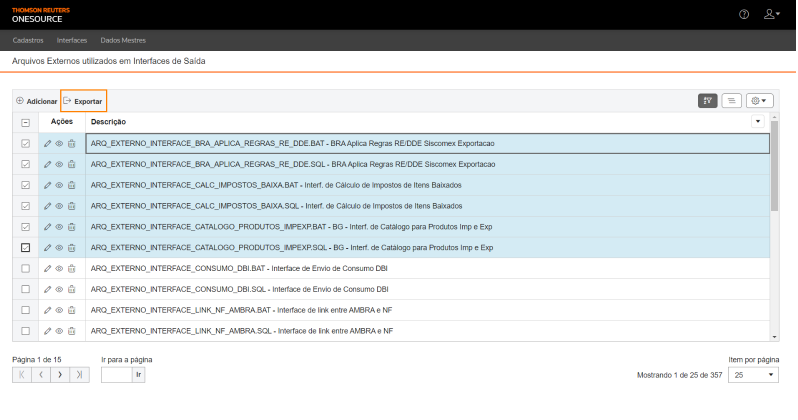Delete the CALC_IMPOSTOS_BAIXA.SQL row with trash icon

click(71, 206)
